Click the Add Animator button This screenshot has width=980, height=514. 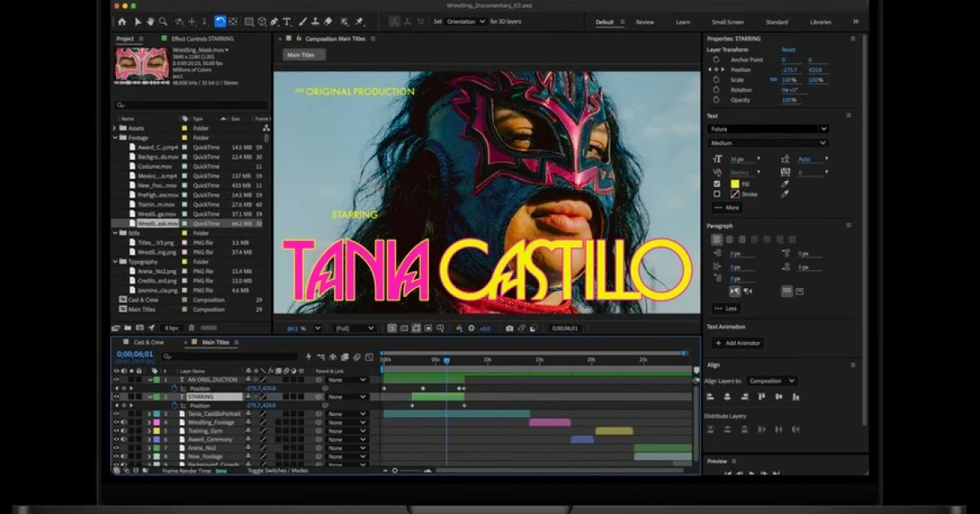pos(737,343)
